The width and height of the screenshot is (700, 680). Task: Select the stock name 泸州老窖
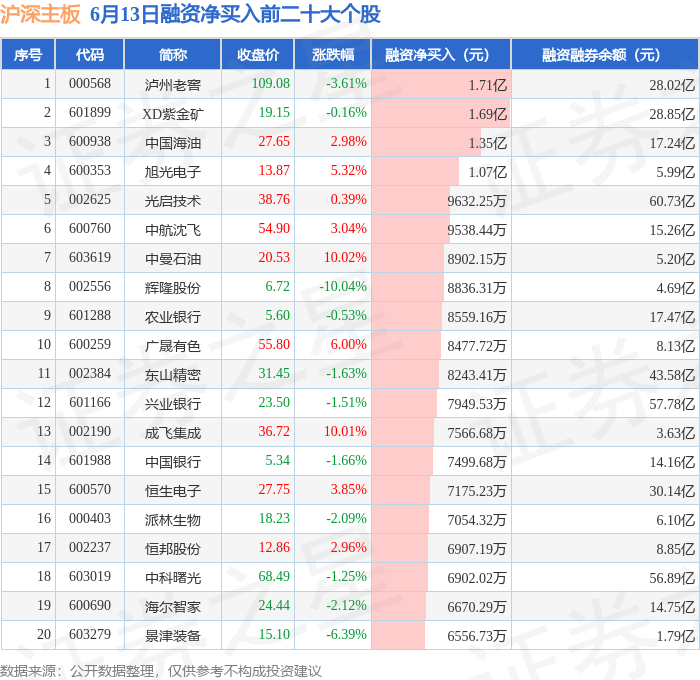pyautogui.click(x=173, y=84)
